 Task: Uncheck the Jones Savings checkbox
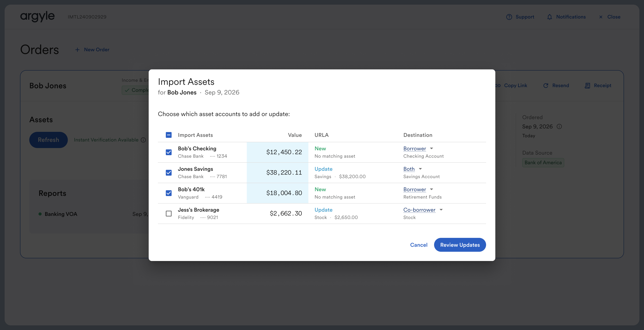click(x=169, y=173)
